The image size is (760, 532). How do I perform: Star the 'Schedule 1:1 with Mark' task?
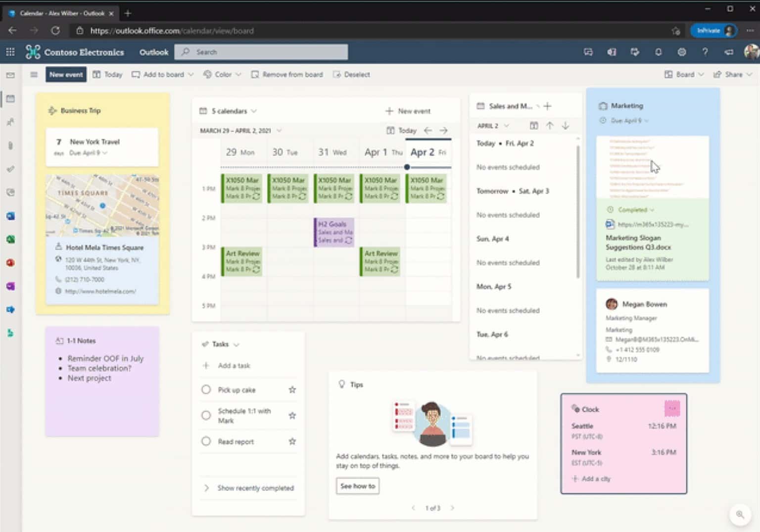(292, 415)
